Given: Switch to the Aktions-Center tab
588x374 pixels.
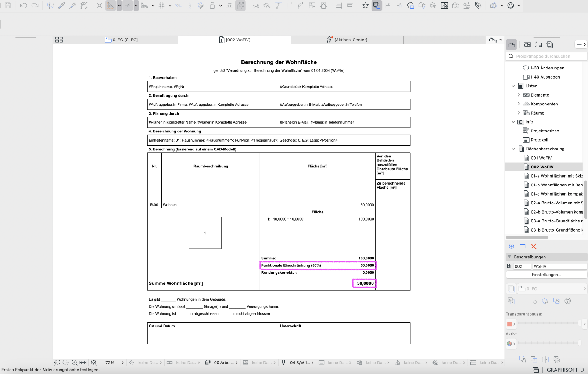Looking at the screenshot, I should [x=347, y=40].
